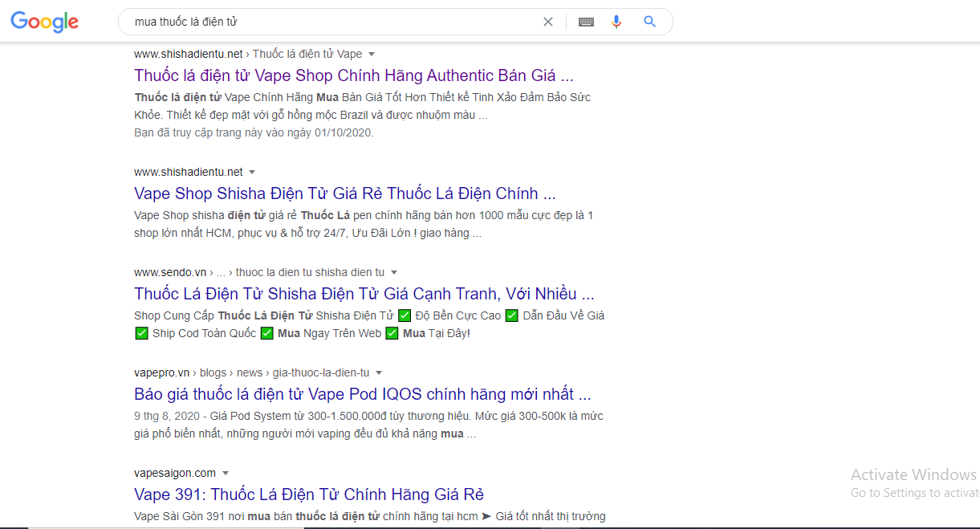Image resolution: width=980 pixels, height=529 pixels.
Task: Open 'Báo giá thuốc lá điện tử Vape Pod' result
Action: pyautogui.click(x=362, y=394)
